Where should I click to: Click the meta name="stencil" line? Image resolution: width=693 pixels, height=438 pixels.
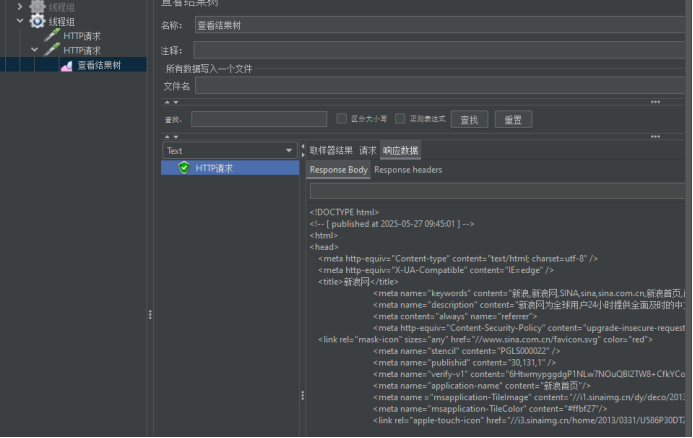click(467, 351)
